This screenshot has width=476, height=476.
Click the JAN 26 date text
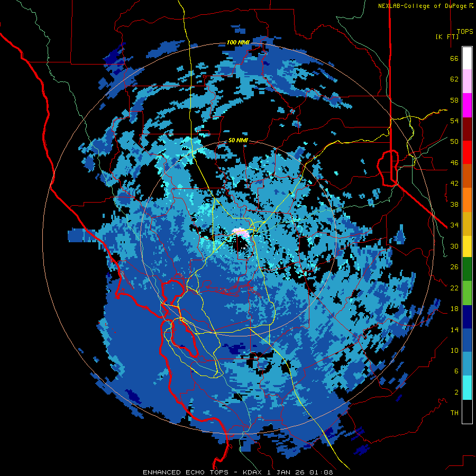click(290, 472)
